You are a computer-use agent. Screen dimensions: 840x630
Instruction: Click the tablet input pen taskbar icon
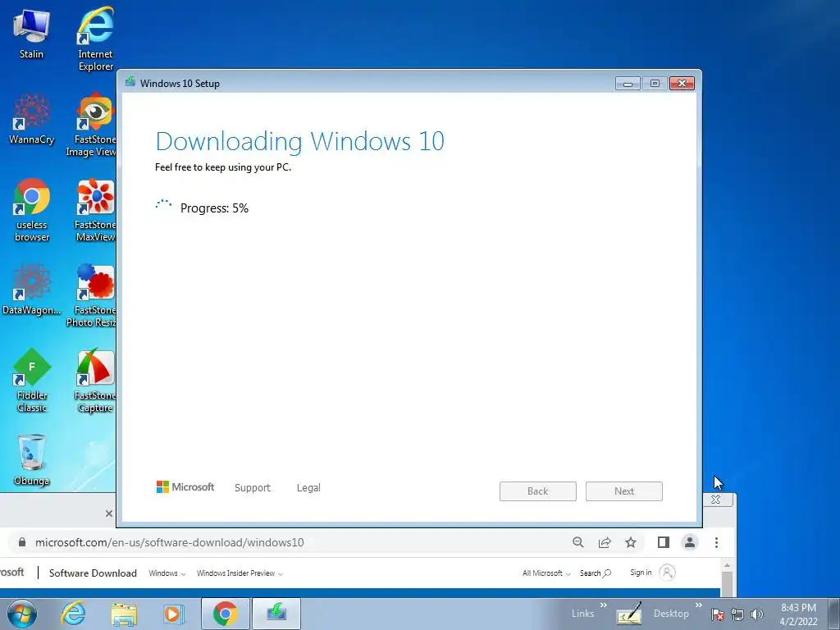coord(629,614)
